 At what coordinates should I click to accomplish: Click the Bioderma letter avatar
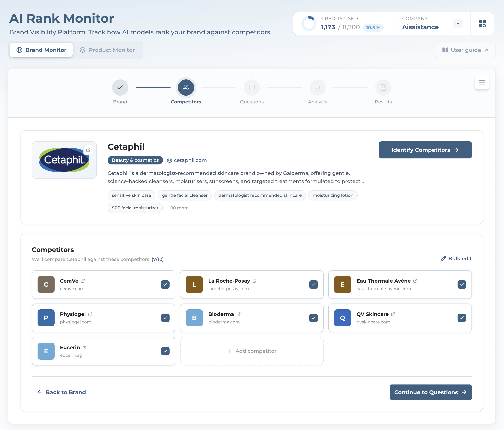click(x=194, y=318)
